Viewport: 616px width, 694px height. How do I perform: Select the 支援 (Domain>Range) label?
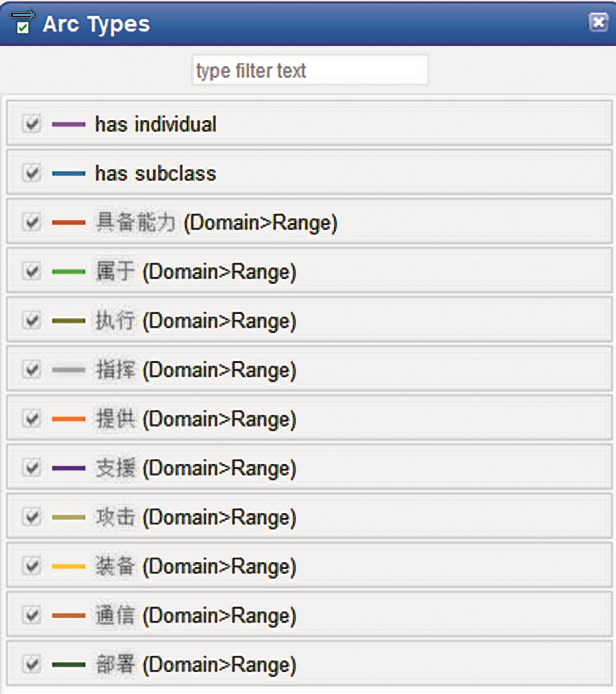pyautogui.click(x=196, y=468)
